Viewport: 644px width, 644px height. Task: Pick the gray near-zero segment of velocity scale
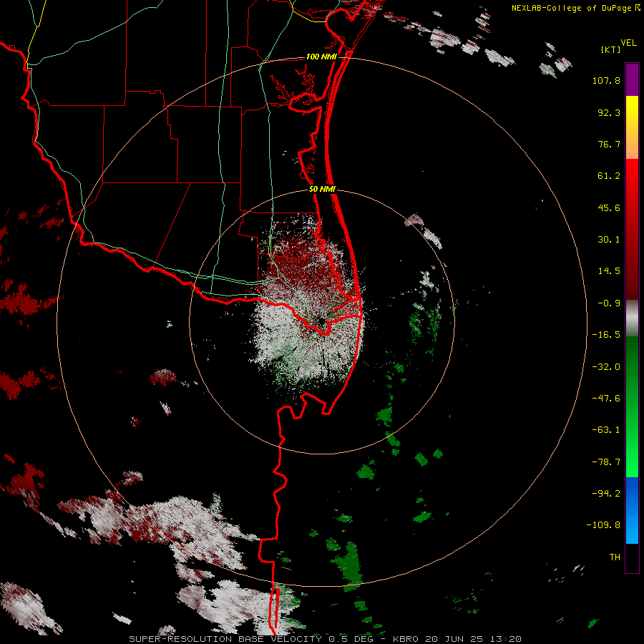[x=632, y=318]
